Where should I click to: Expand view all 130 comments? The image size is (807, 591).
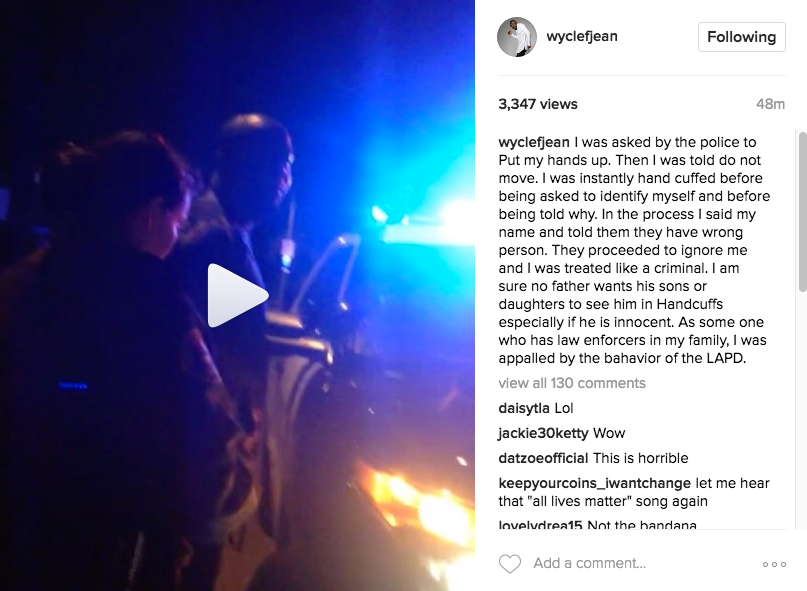tap(572, 383)
